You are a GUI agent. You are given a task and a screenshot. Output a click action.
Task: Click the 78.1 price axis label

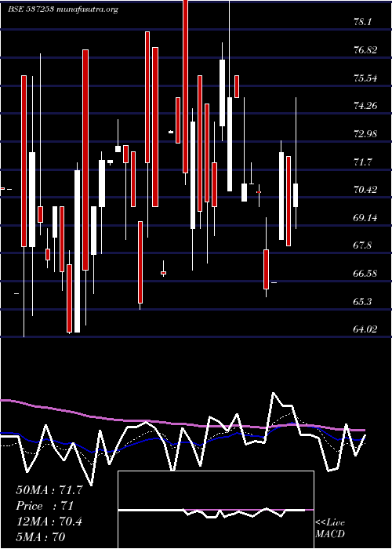click(x=362, y=22)
